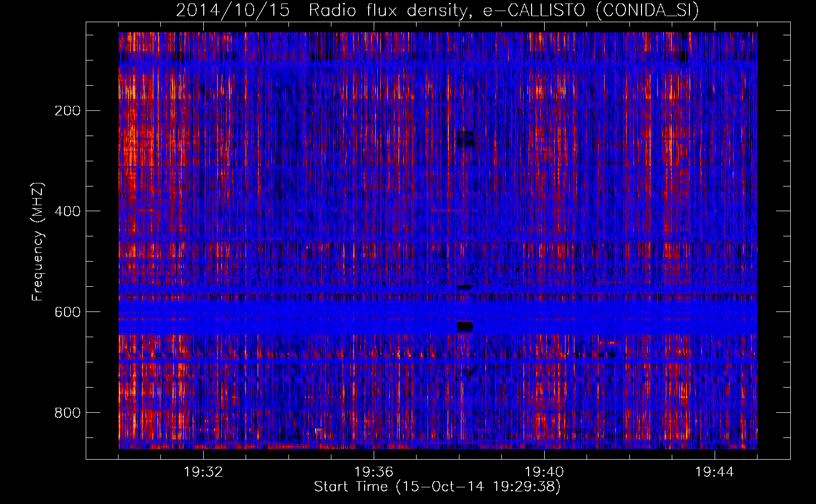Select the "600" frequency tick label
Image resolution: width=816 pixels, height=504 pixels.
[x=68, y=312]
